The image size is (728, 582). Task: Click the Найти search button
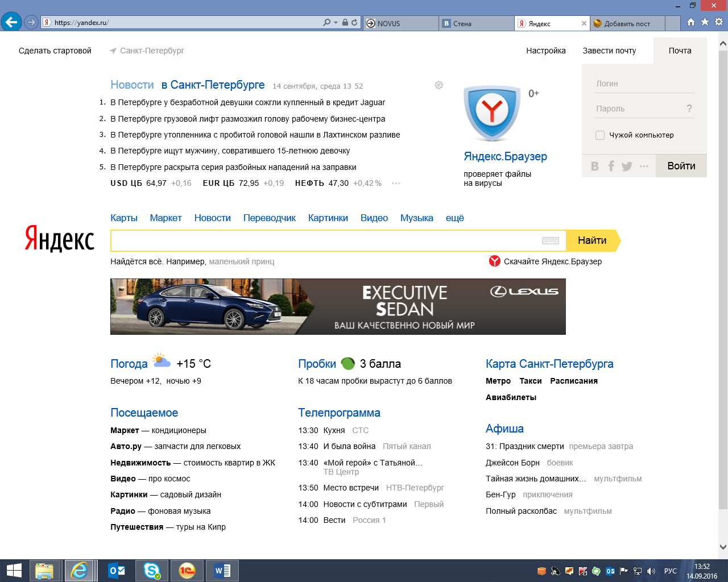(x=592, y=240)
